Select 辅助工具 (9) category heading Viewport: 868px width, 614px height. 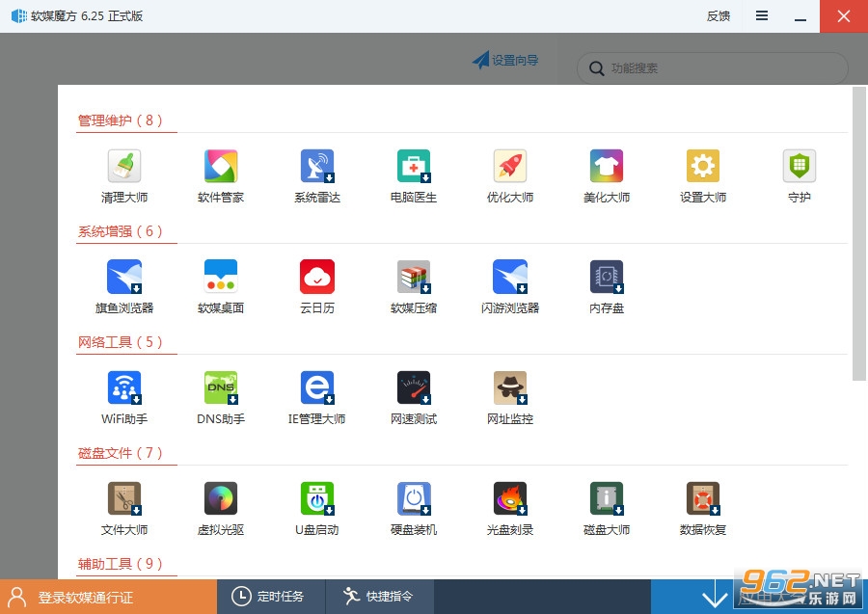pos(121,564)
